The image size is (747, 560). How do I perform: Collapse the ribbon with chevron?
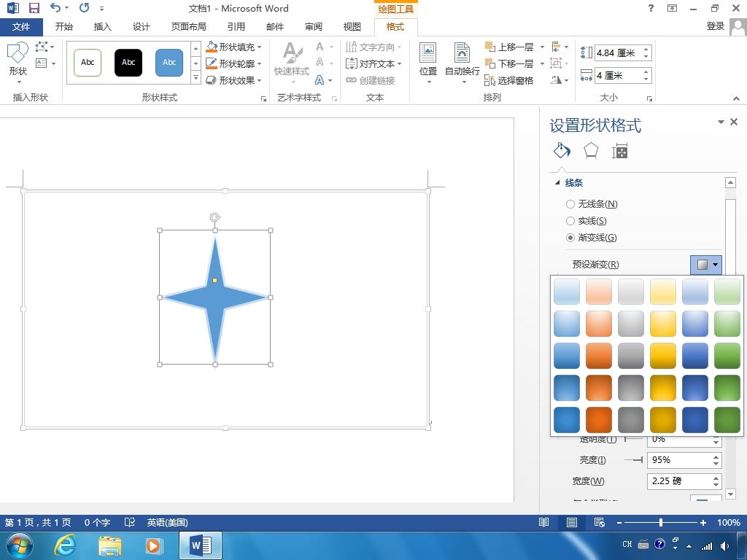point(736,98)
